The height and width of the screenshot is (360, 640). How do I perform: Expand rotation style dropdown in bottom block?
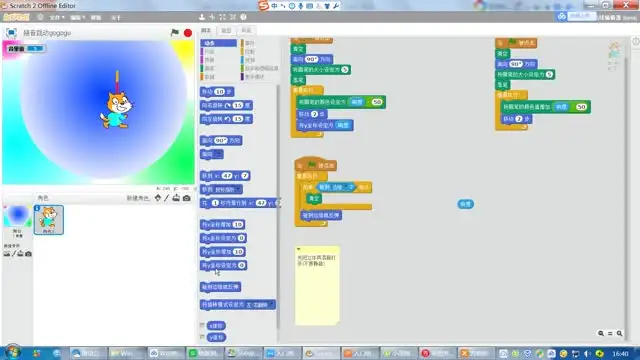click(272, 305)
